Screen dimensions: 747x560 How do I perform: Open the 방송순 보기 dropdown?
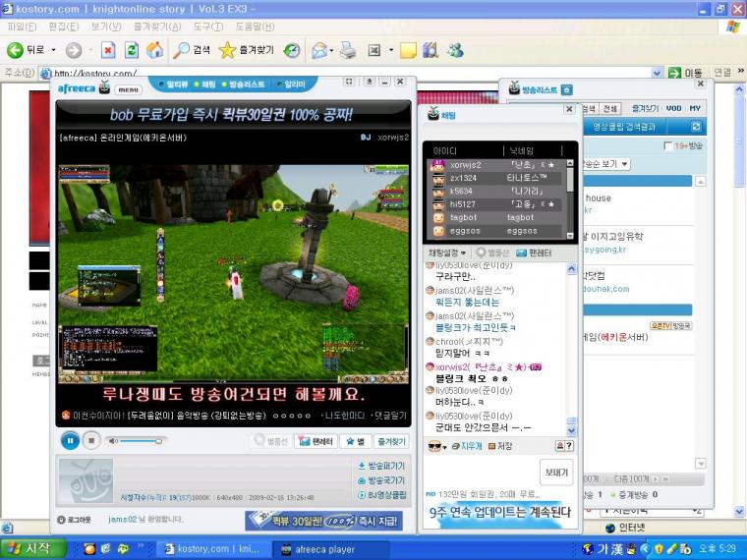(x=606, y=164)
